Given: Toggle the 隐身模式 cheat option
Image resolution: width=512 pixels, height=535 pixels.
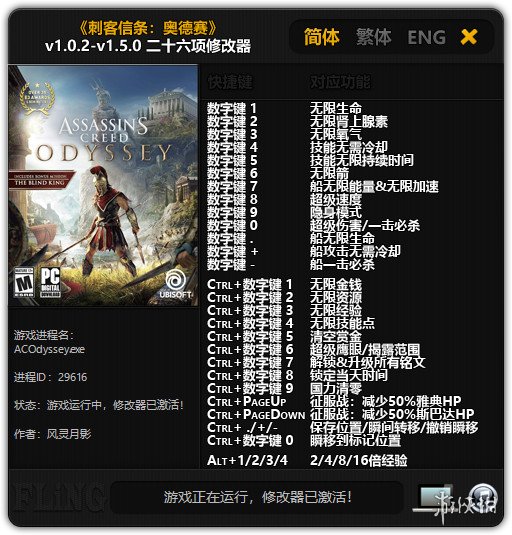Looking at the screenshot, I should pyautogui.click(x=336, y=213).
